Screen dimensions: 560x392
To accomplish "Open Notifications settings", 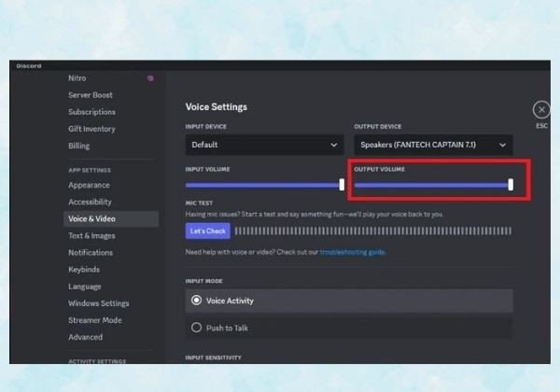I will (x=91, y=253).
